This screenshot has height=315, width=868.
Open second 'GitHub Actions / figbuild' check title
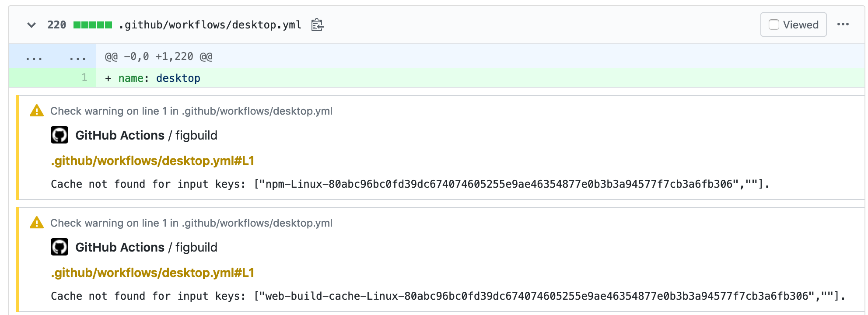coord(146,247)
